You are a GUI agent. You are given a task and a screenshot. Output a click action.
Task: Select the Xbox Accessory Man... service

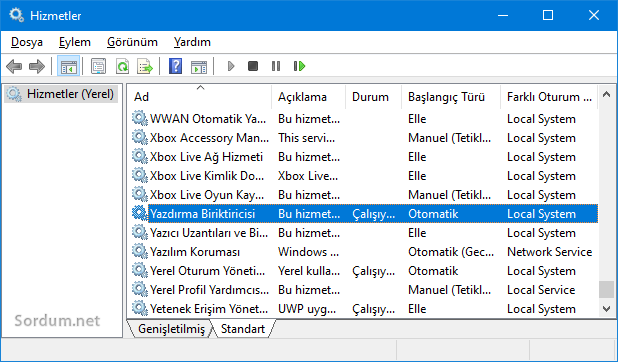[x=365, y=137]
